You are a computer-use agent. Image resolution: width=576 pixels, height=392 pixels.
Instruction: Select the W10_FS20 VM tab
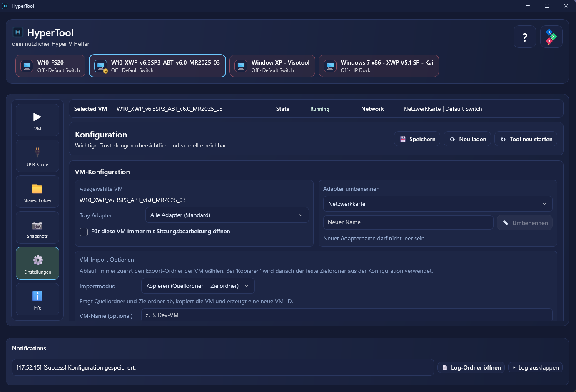click(x=50, y=66)
